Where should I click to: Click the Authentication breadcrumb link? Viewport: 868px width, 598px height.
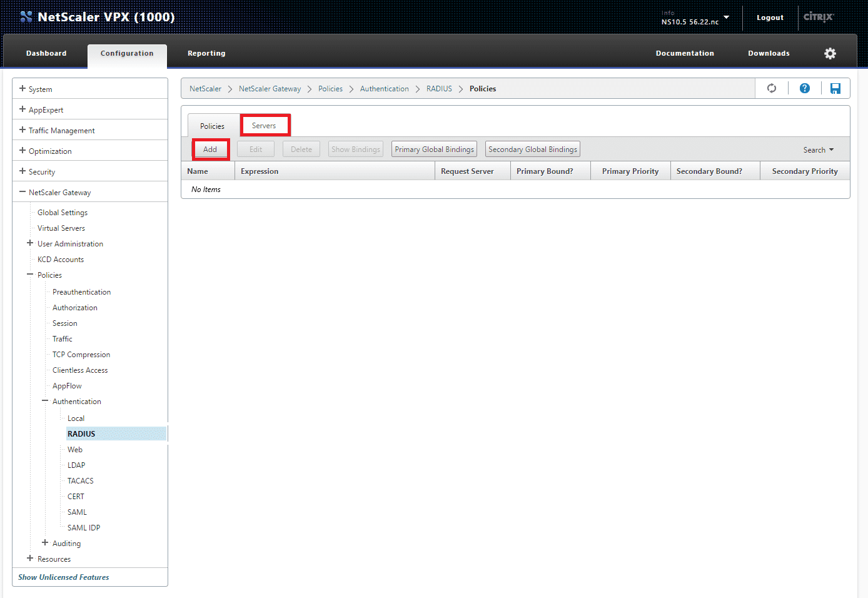384,88
